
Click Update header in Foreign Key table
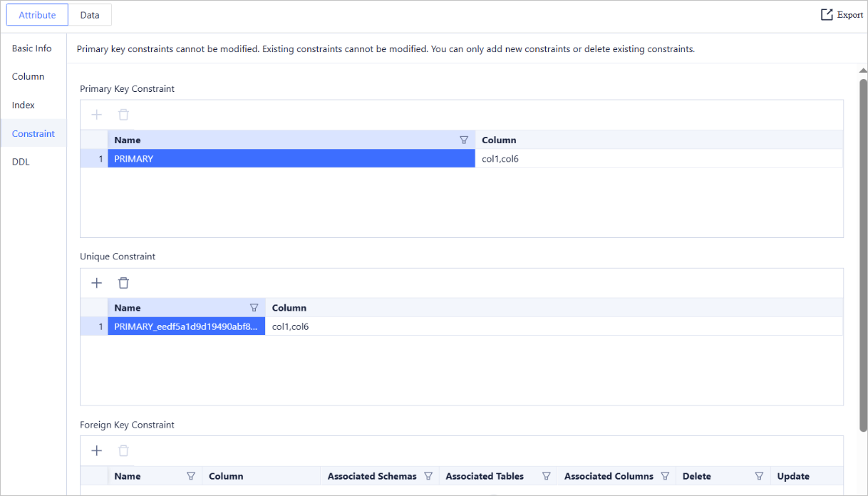[807, 476]
